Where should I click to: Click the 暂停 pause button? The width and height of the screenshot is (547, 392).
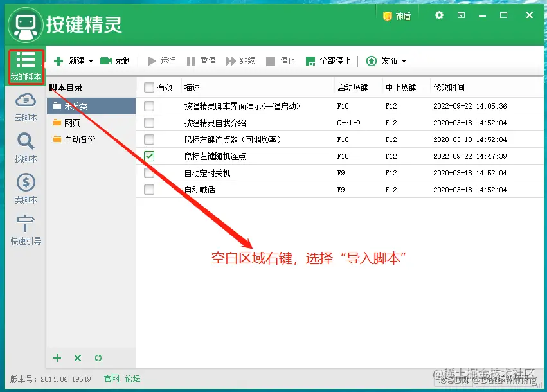[x=201, y=61]
